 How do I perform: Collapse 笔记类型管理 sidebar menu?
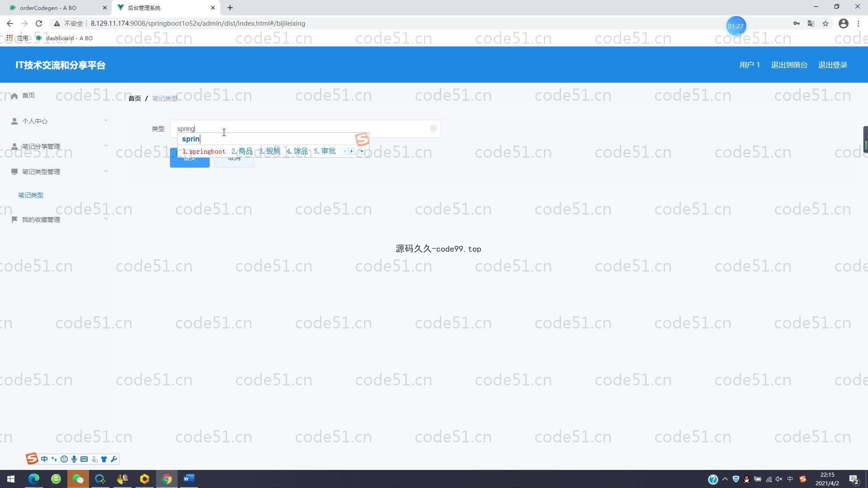coord(59,172)
